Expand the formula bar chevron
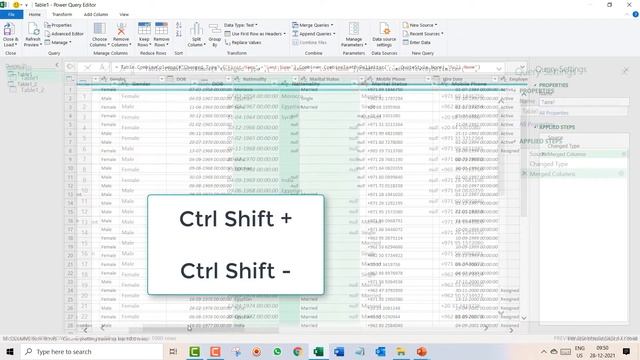 pyautogui.click(x=499, y=68)
